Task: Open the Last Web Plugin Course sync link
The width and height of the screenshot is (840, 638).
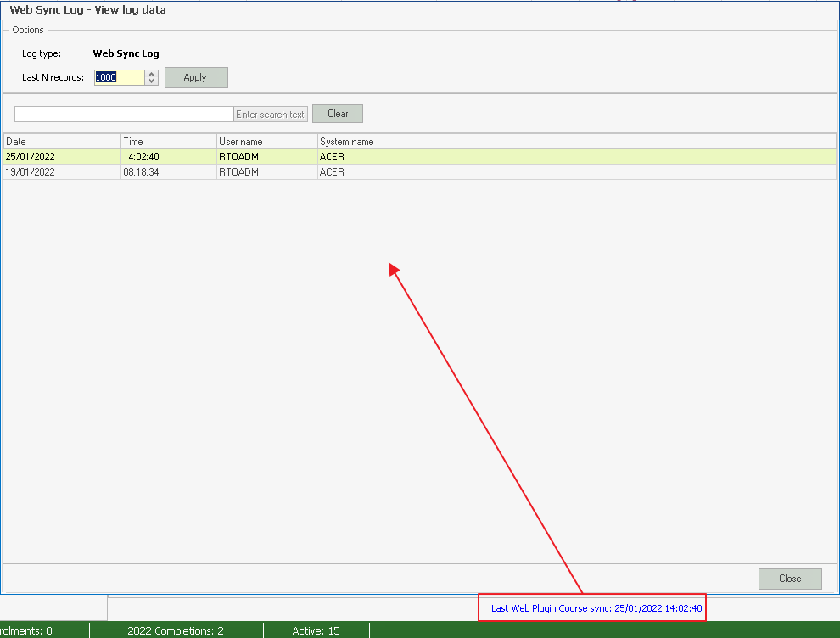Action: pyautogui.click(x=596, y=608)
